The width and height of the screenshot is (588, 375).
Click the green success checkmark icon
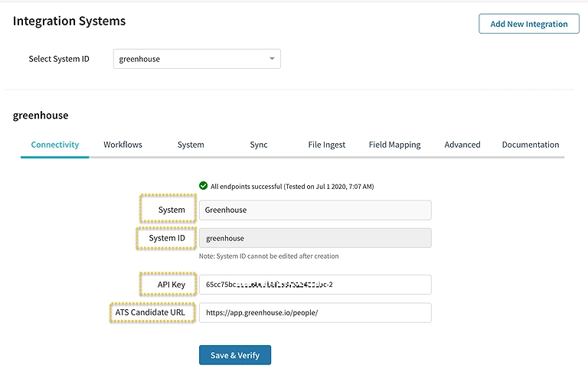coord(203,186)
